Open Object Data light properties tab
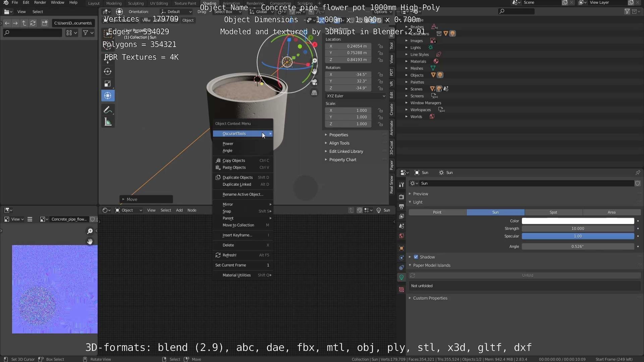This screenshot has width=644, height=362. point(401,277)
